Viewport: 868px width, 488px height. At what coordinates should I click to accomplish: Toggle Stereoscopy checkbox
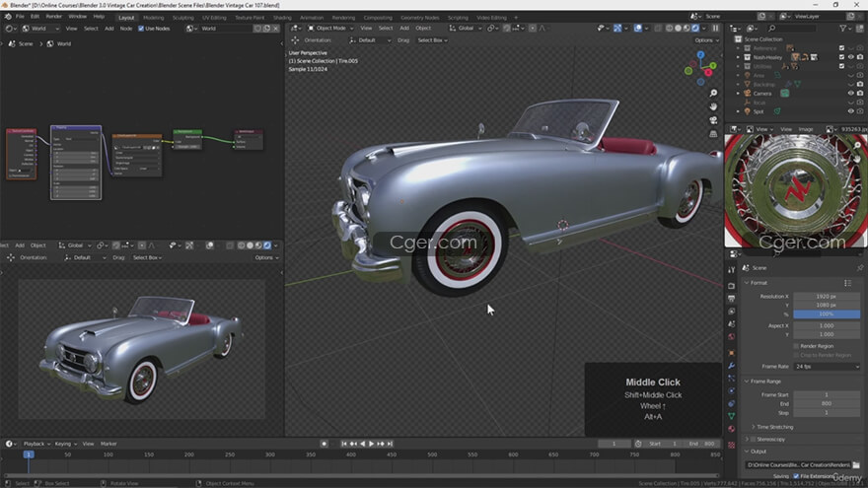pyautogui.click(x=753, y=440)
